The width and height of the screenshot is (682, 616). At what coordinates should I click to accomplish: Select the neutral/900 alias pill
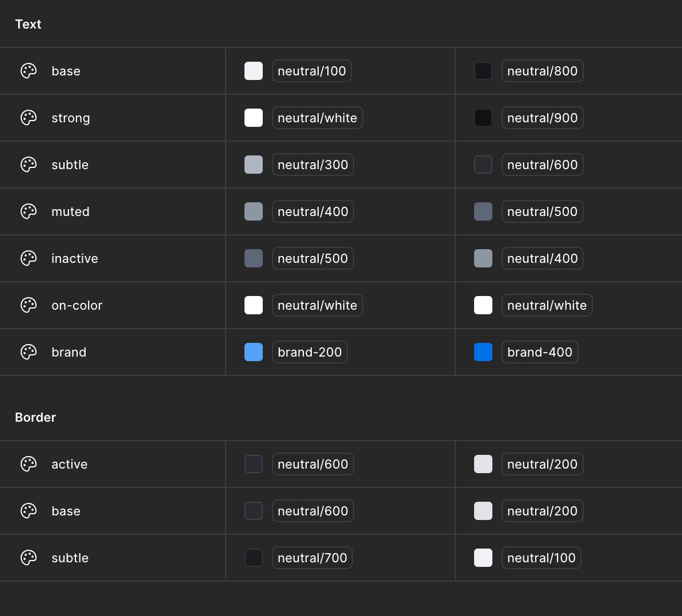point(543,118)
